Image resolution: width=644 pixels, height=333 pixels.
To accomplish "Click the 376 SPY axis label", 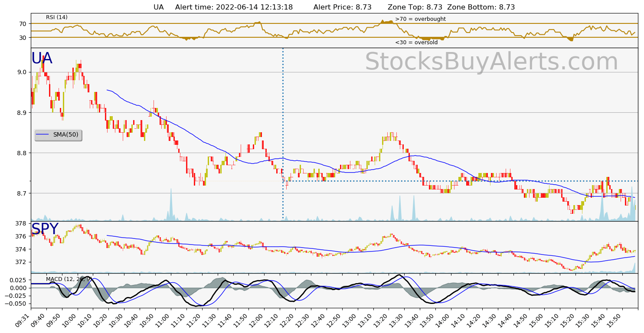I will click(21, 236).
